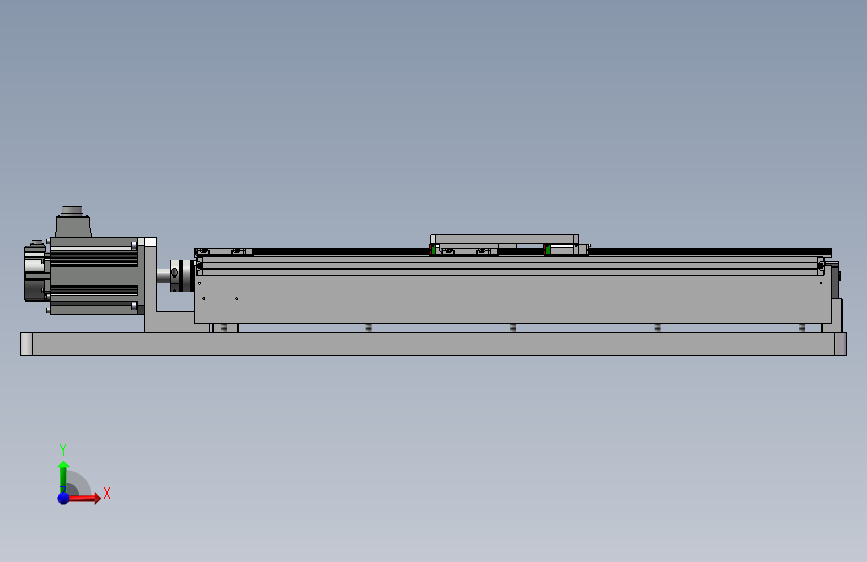Select the shaft coupling between motor and module
The image size is (867, 562).
pyautogui.click(x=181, y=275)
